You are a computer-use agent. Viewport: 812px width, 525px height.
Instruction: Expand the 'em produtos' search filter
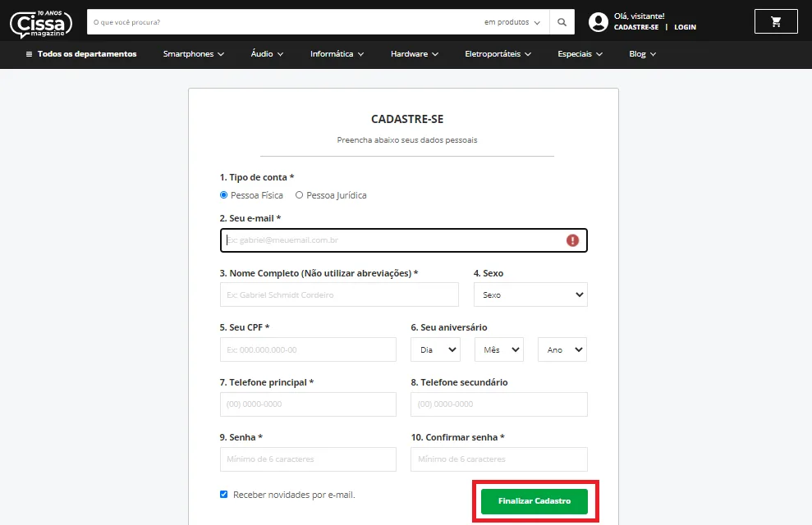[x=512, y=22]
